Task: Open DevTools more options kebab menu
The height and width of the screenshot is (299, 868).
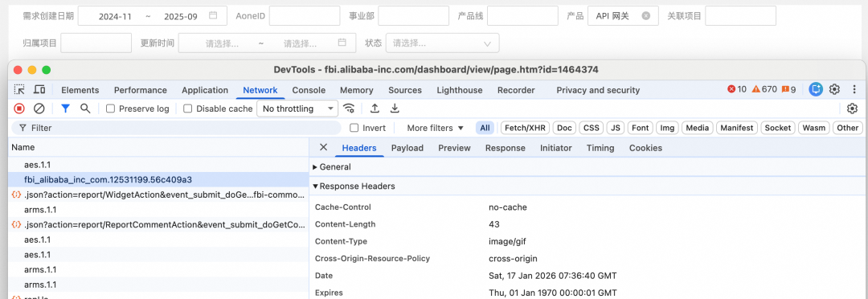Action: pyautogui.click(x=854, y=89)
